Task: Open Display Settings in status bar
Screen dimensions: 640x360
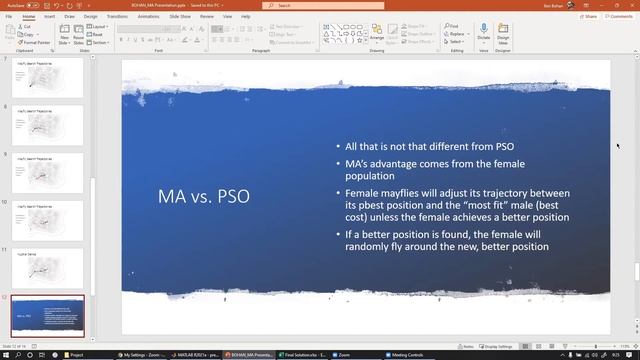Action: click(496, 347)
